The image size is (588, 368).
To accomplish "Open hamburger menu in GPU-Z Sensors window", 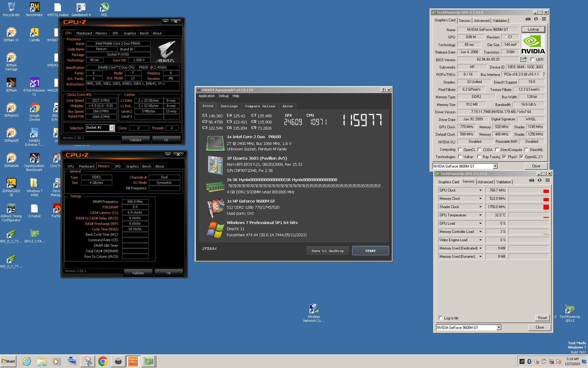I will (x=548, y=181).
